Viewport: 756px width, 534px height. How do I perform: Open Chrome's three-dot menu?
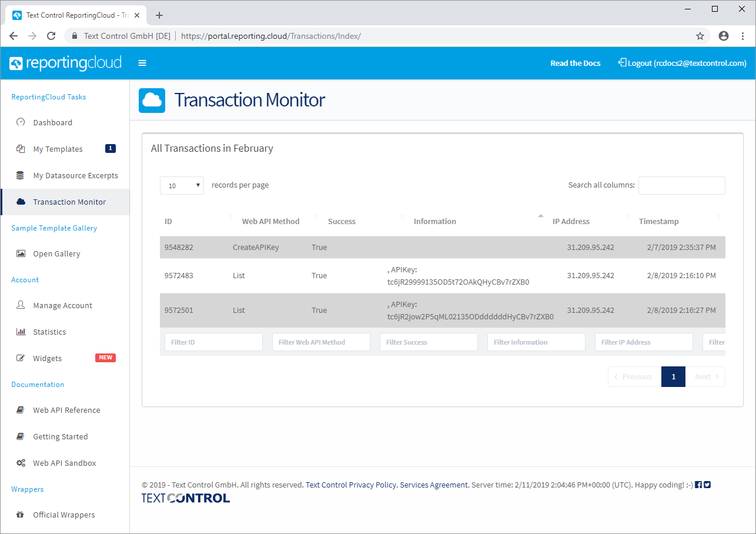(x=743, y=36)
